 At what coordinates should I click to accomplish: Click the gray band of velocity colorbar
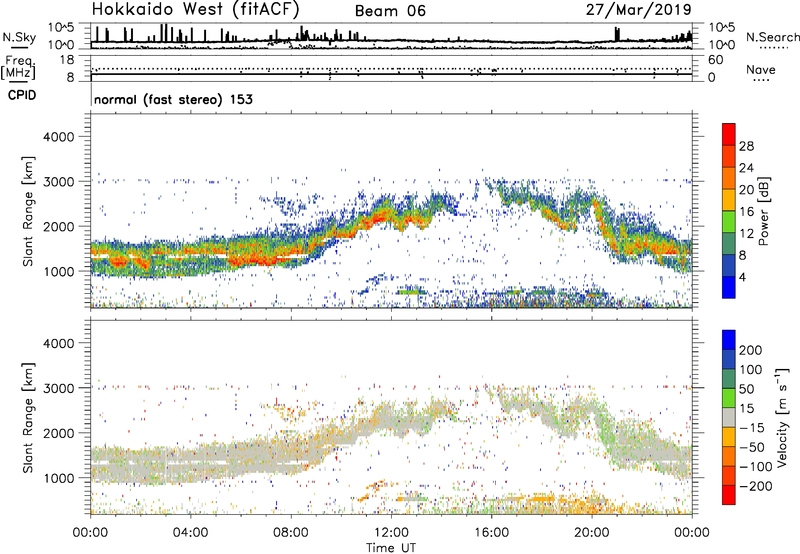[729, 418]
